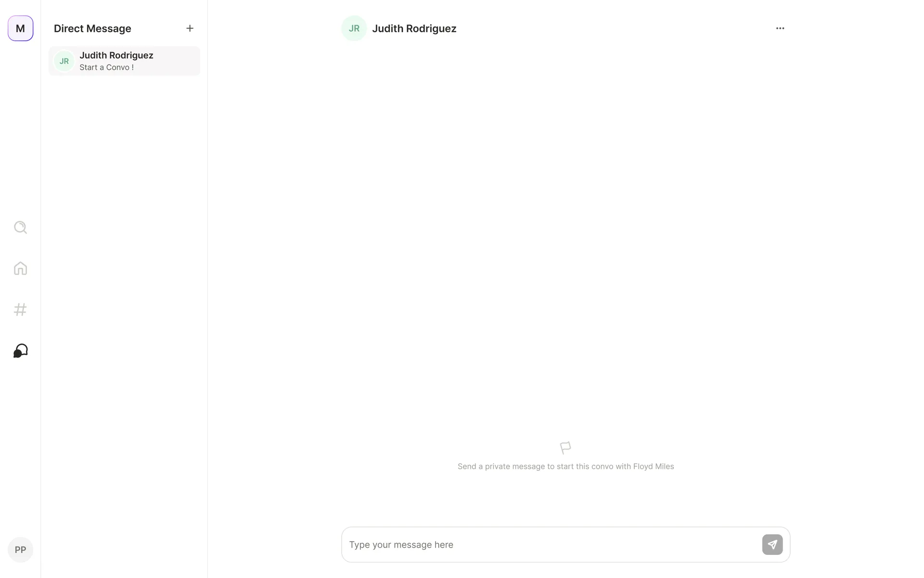The image size is (924, 578).
Task: Open the M workspace switcher
Action: pos(20,28)
